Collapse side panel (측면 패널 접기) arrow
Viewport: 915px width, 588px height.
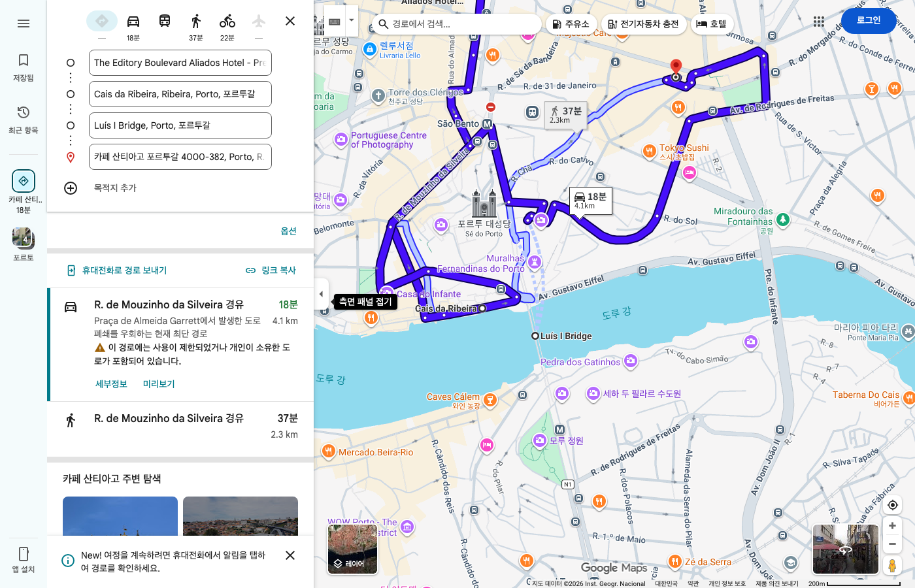coord(321,294)
